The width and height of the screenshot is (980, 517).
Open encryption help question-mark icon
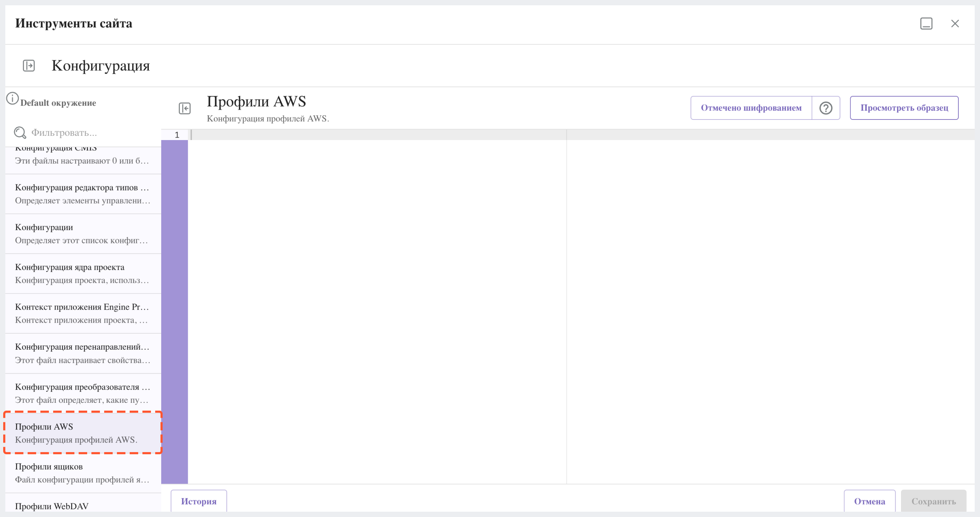tap(826, 108)
